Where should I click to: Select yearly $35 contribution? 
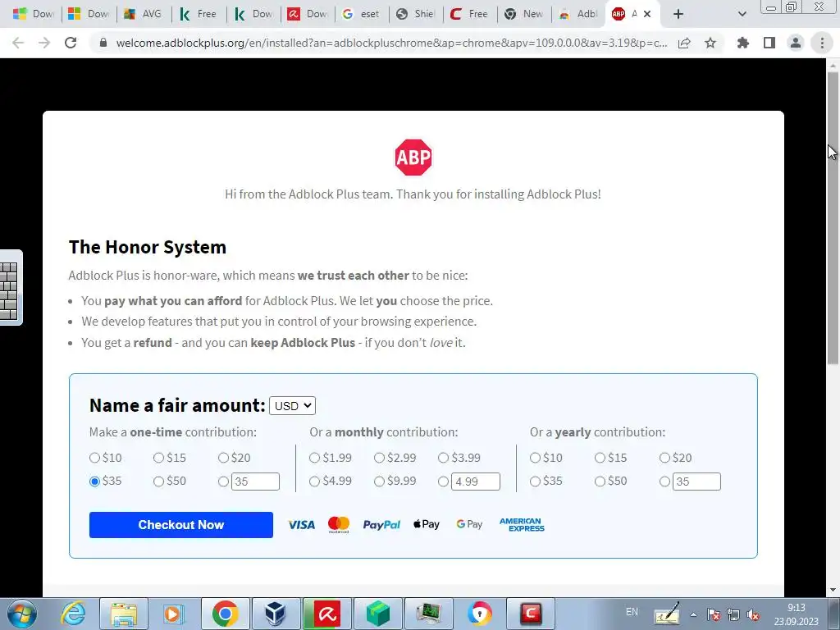(535, 481)
